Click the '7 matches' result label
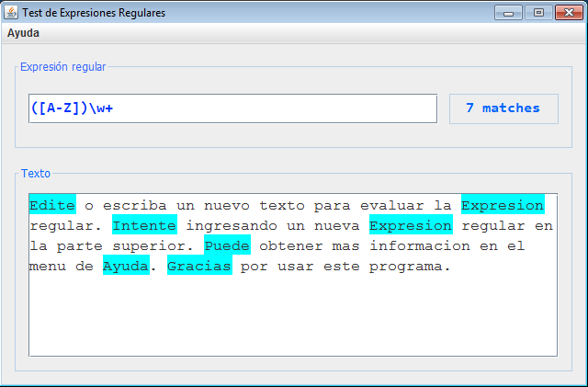Viewport: 588px width, 387px height. pos(503,108)
